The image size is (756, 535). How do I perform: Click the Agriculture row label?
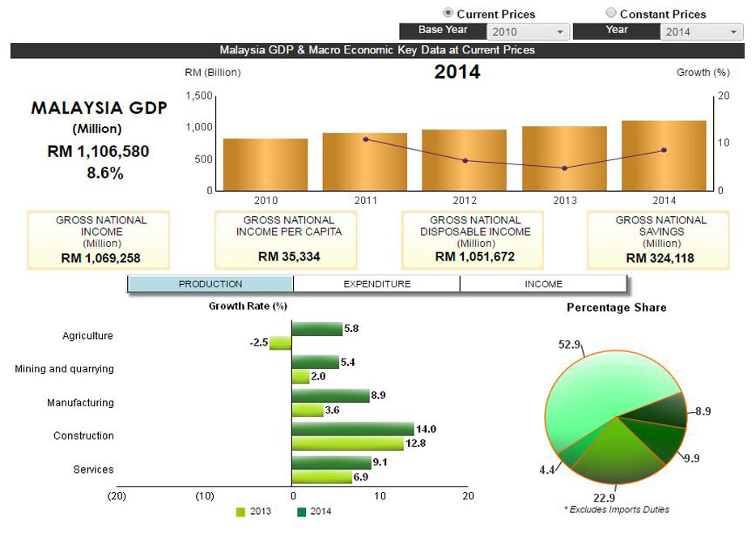[x=87, y=335]
